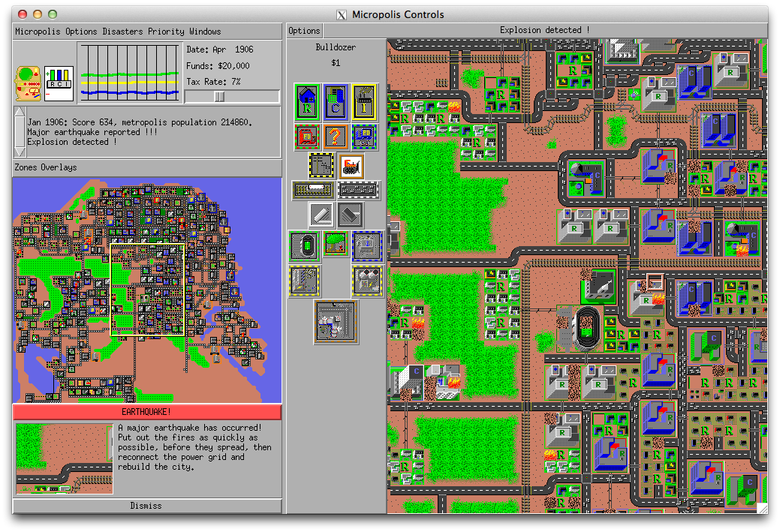Select the Residential zone tool
The height and width of the screenshot is (532, 780).
tap(306, 101)
